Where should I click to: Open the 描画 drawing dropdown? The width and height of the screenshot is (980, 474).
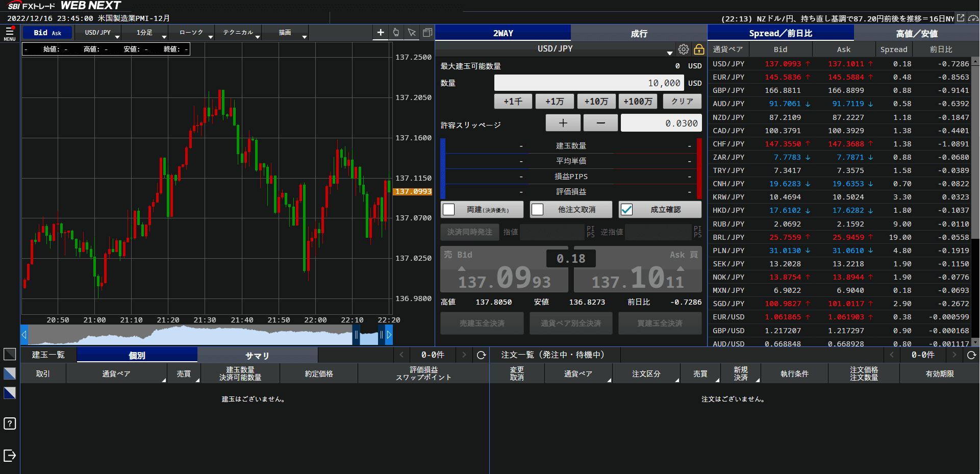click(285, 33)
